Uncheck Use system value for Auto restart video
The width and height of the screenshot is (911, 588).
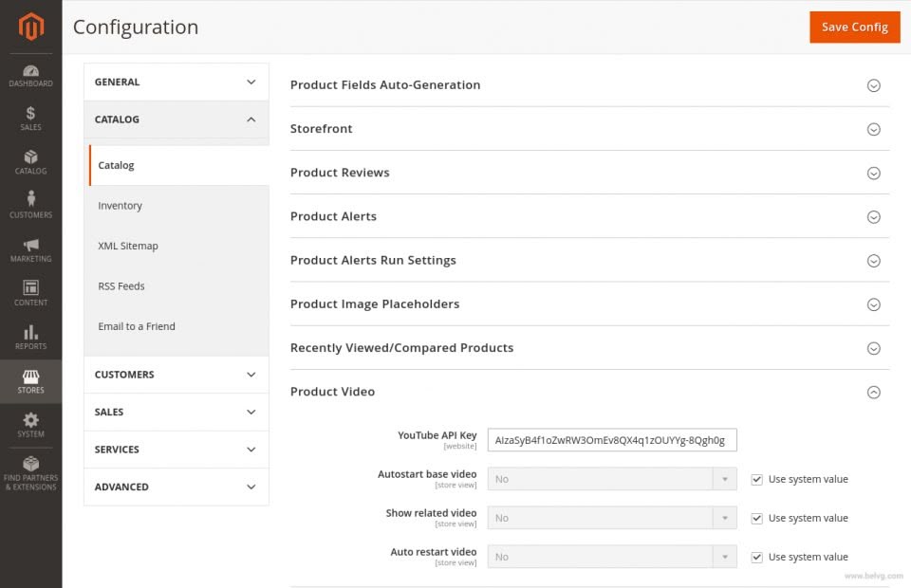tap(756, 557)
